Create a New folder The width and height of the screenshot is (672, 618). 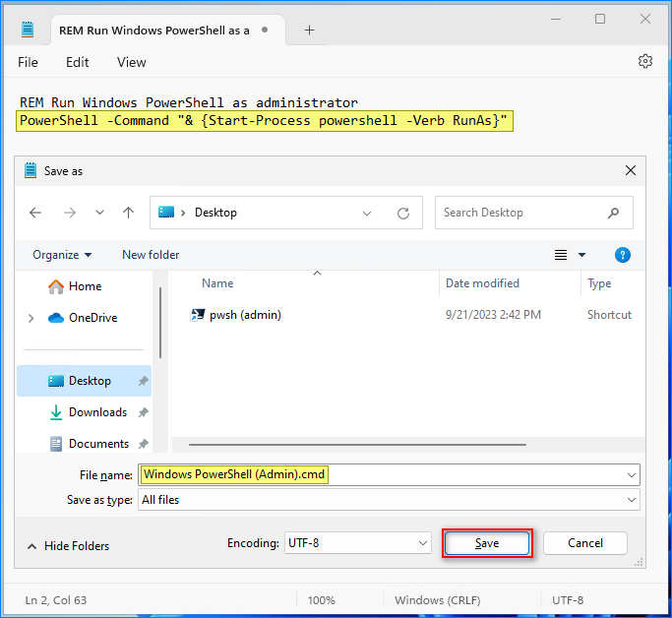(x=151, y=255)
